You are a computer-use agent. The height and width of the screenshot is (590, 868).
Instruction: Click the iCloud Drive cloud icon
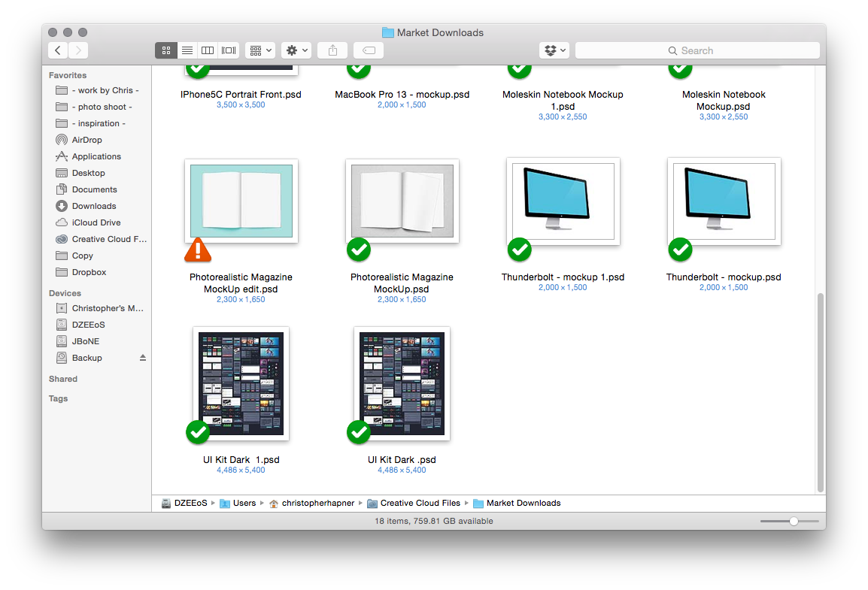tap(62, 222)
